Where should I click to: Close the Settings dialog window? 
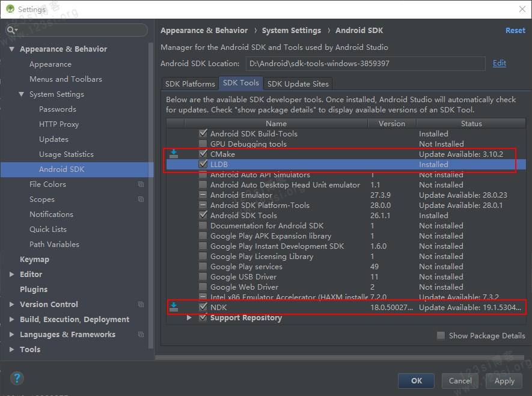522,9
